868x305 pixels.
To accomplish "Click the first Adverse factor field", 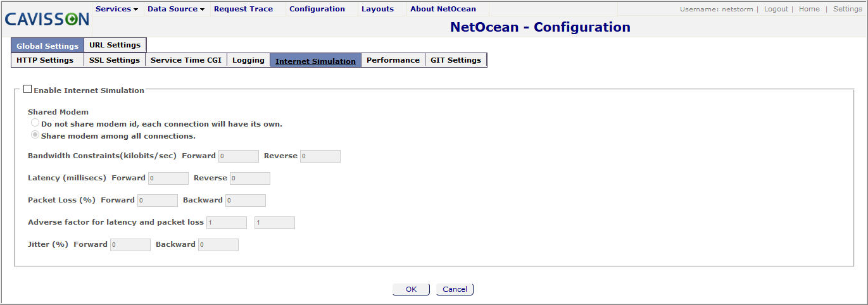I will tap(227, 223).
